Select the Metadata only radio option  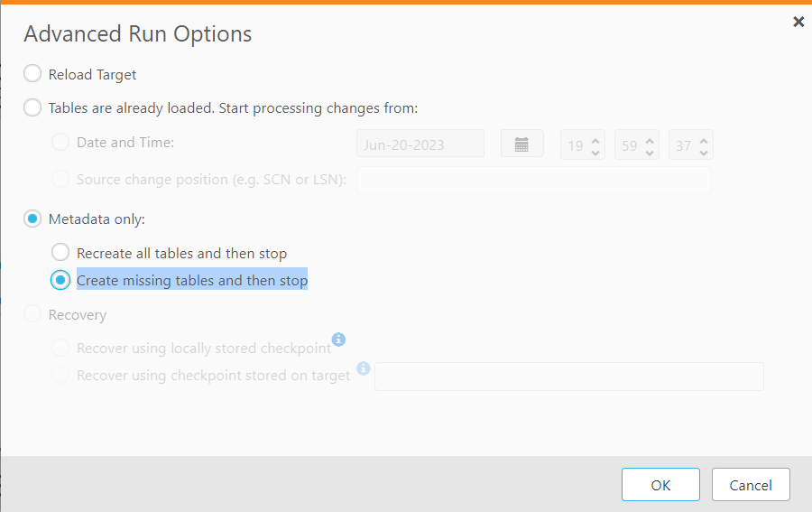(33, 219)
